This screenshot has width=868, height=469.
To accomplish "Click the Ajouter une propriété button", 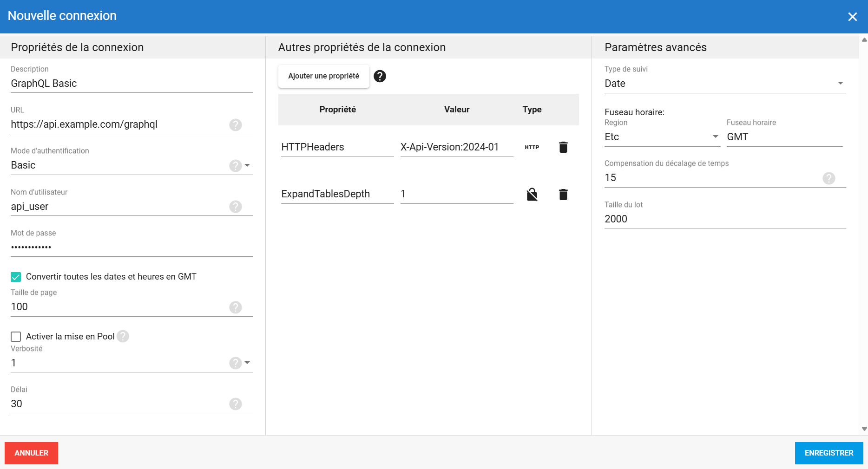I will pyautogui.click(x=324, y=76).
